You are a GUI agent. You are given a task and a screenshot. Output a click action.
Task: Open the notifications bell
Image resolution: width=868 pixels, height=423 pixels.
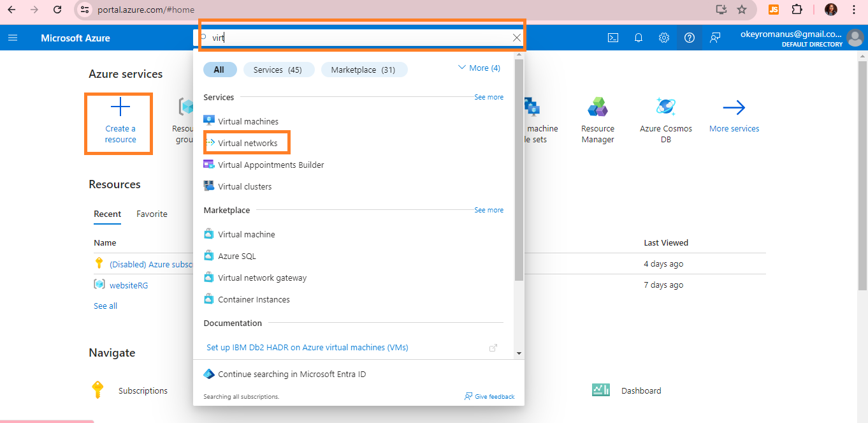638,38
